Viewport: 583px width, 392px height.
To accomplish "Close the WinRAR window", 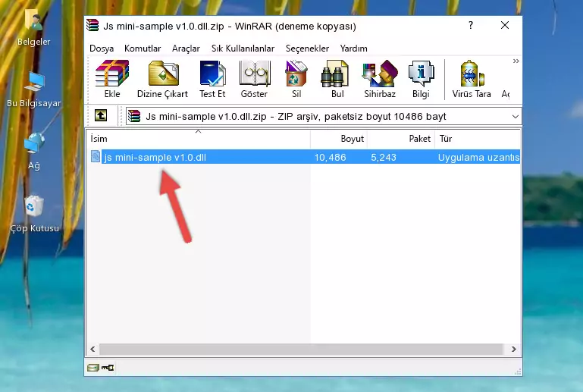I will click(x=505, y=25).
